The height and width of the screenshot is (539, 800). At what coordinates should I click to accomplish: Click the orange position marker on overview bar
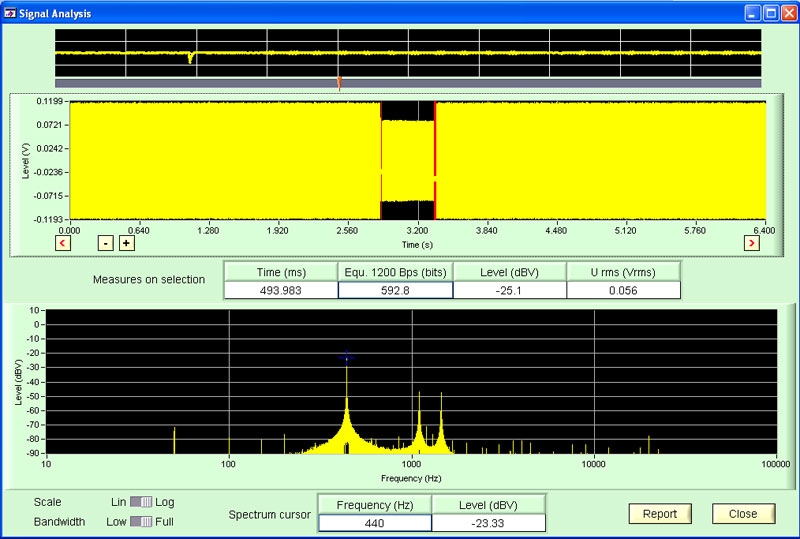point(339,84)
